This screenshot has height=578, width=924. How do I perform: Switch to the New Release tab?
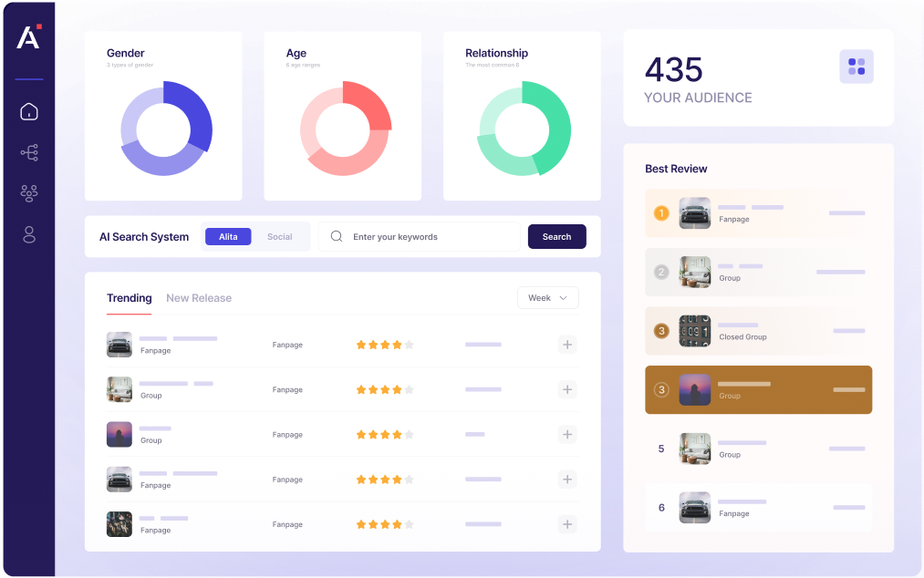[199, 298]
